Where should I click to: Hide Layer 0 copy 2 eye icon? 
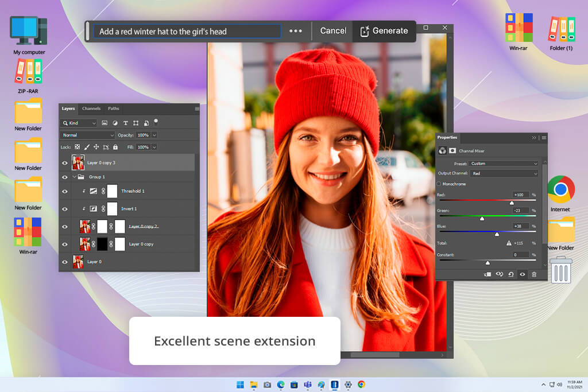tap(64, 227)
